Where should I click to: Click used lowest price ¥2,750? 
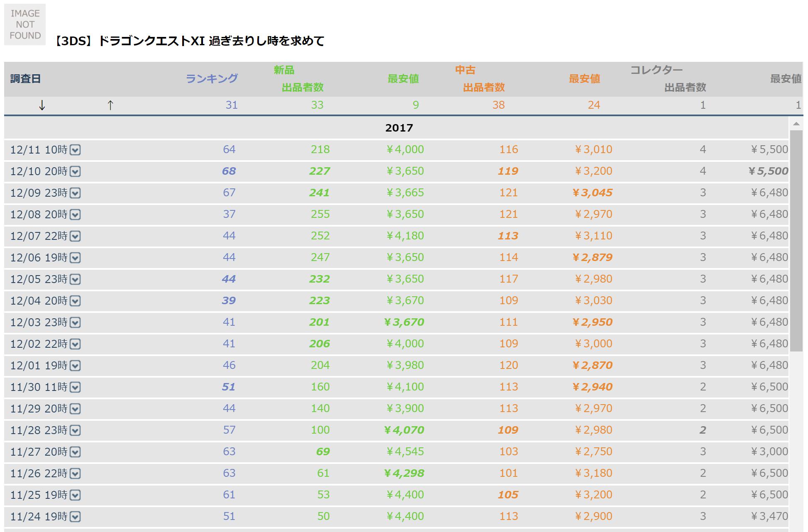593,451
